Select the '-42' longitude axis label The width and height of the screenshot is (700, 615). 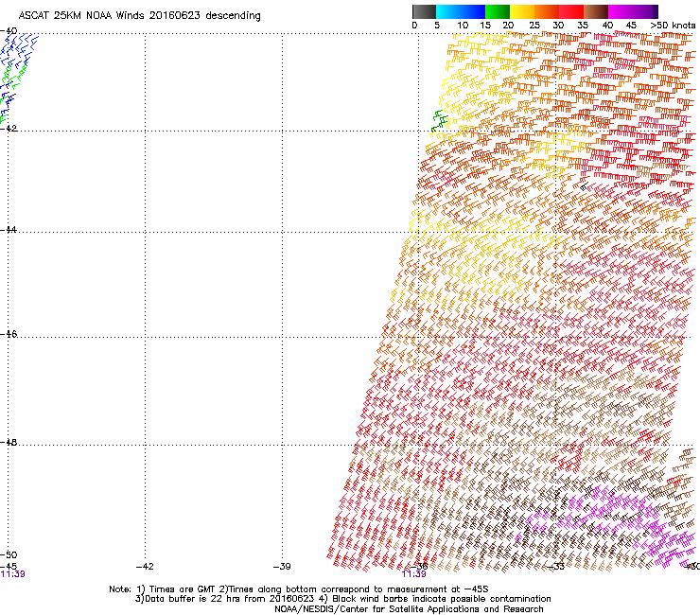(145, 567)
